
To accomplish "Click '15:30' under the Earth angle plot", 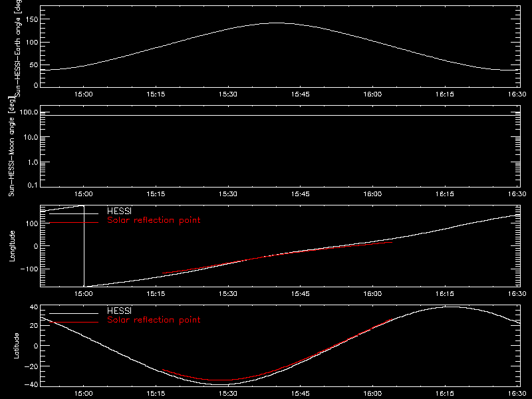I will pyautogui.click(x=228, y=94).
